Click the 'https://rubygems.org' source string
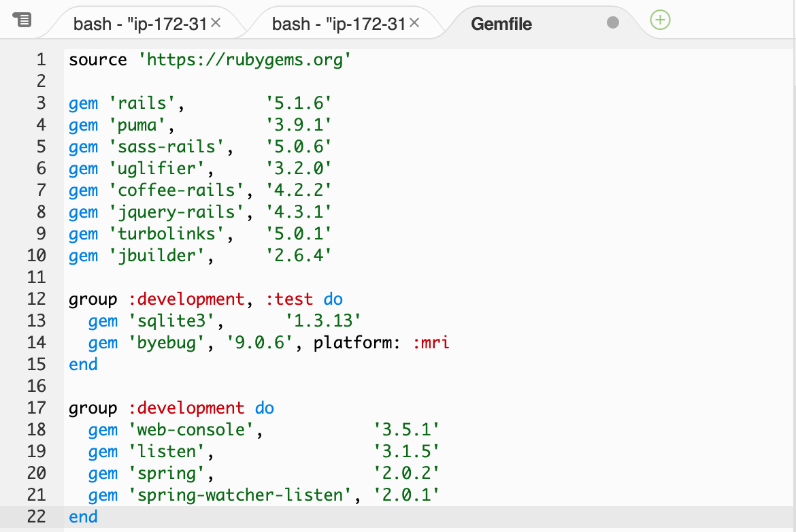The width and height of the screenshot is (796, 532). point(245,60)
